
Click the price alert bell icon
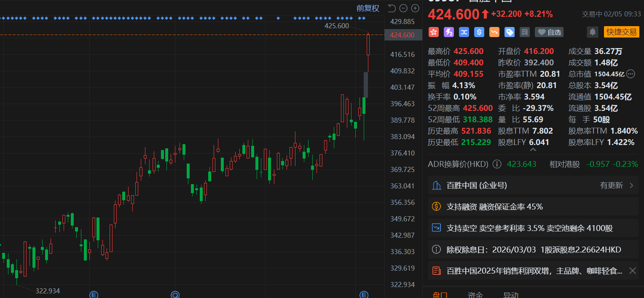pyautogui.click(x=593, y=32)
